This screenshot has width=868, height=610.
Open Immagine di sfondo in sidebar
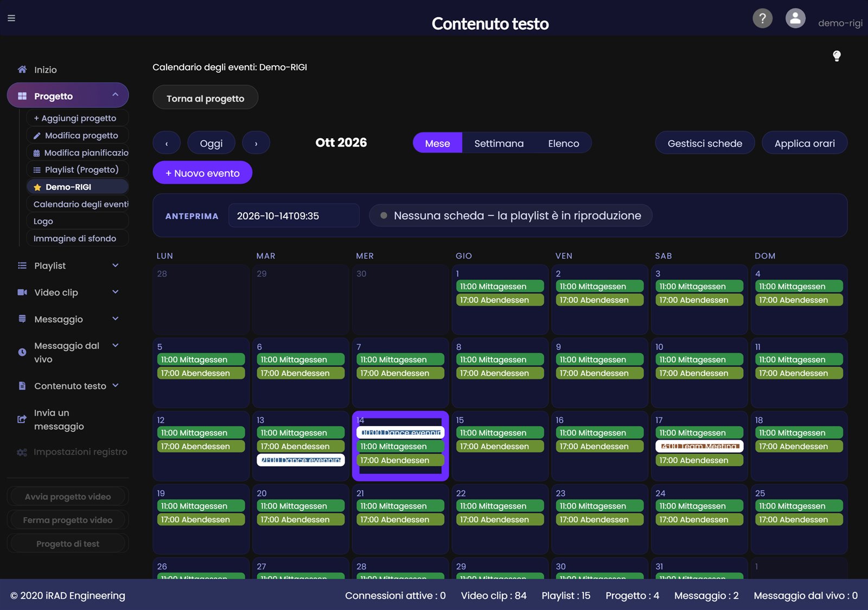click(78, 239)
